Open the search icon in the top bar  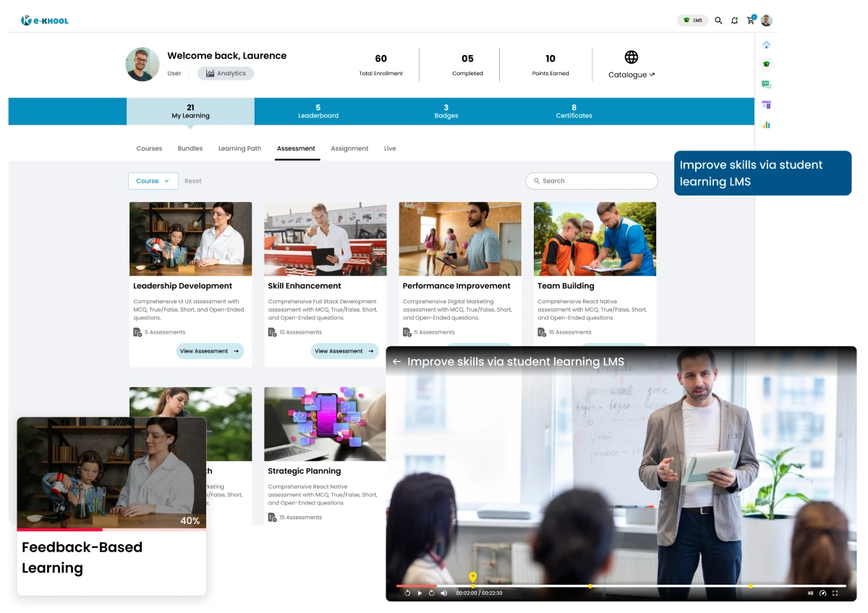(x=718, y=20)
